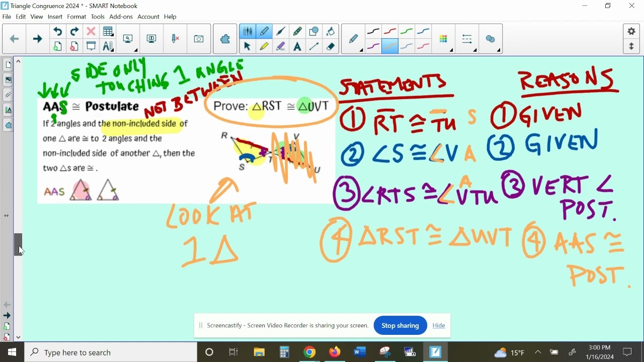Select the standard pen type
The height and width of the screenshot is (362, 644).
(x=264, y=32)
